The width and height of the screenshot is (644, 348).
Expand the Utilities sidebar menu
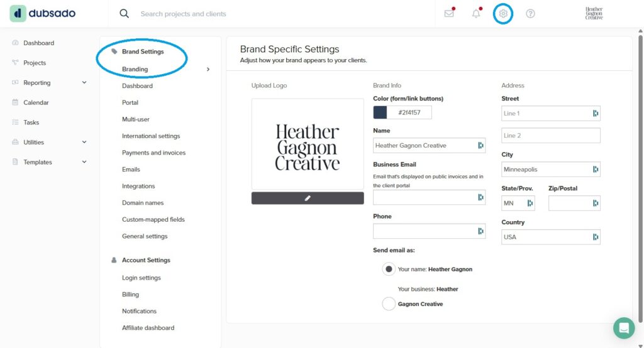84,142
